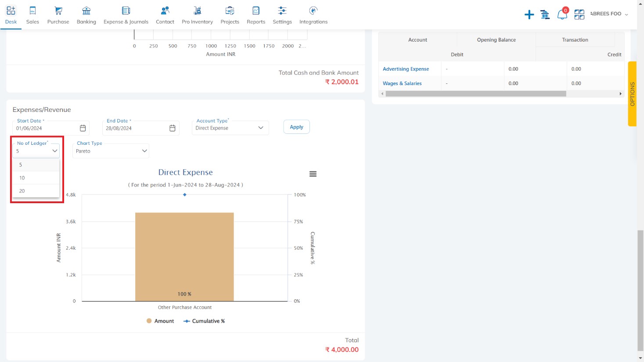Click the Cumulative % data point marker
644x362 pixels.
pyautogui.click(x=185, y=194)
